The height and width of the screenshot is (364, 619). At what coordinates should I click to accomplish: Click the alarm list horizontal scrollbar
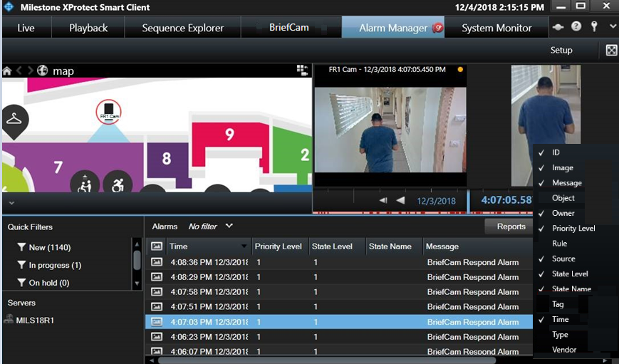[x=327, y=360]
